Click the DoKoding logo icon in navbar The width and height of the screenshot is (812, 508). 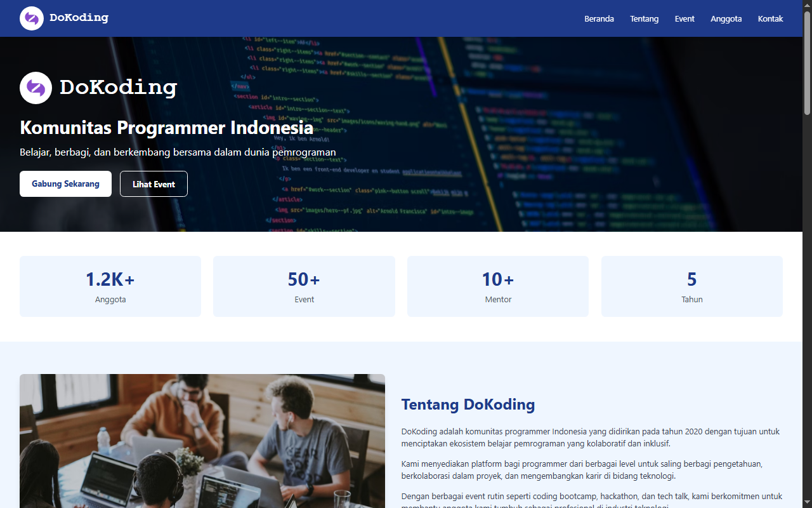[x=32, y=18]
